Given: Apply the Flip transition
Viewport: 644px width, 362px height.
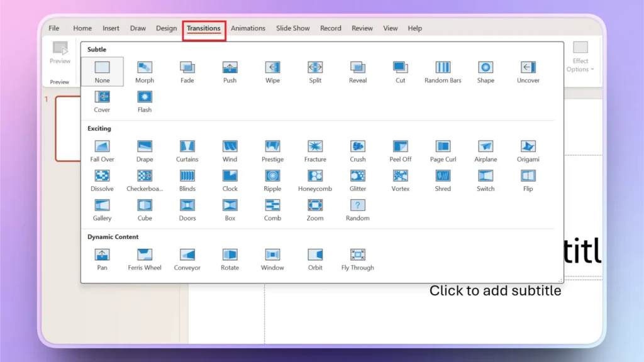Looking at the screenshot, I should 528,180.
